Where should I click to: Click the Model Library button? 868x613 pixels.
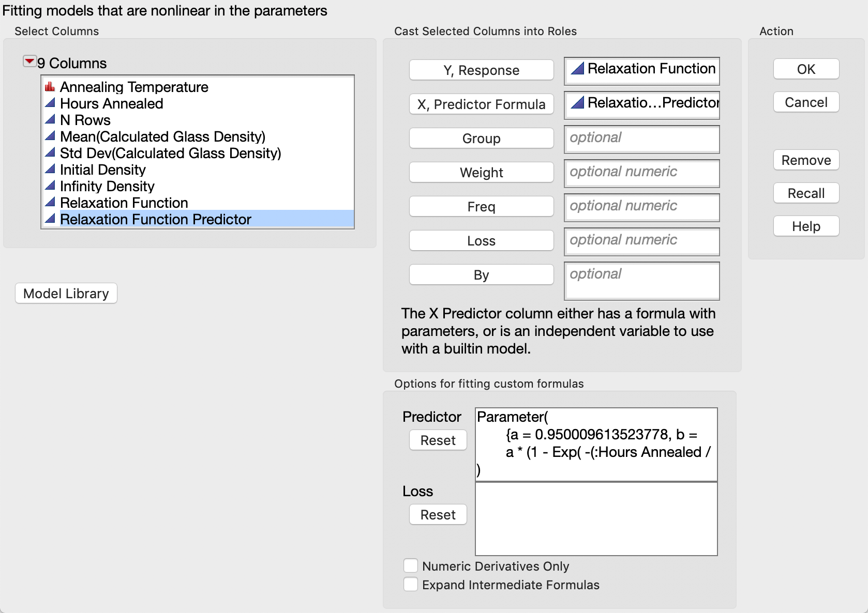[66, 294]
